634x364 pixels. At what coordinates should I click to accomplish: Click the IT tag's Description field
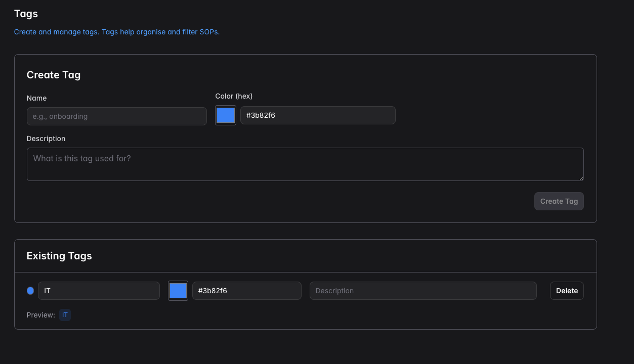click(x=422, y=291)
